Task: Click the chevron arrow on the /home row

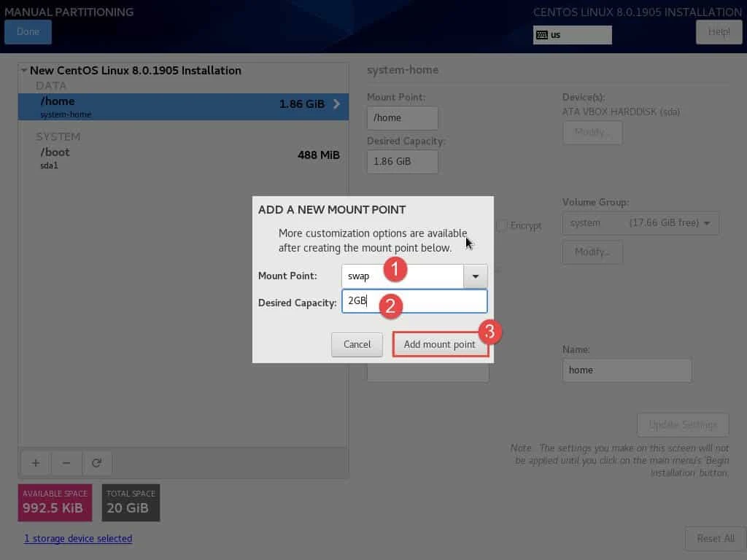Action: [x=336, y=104]
